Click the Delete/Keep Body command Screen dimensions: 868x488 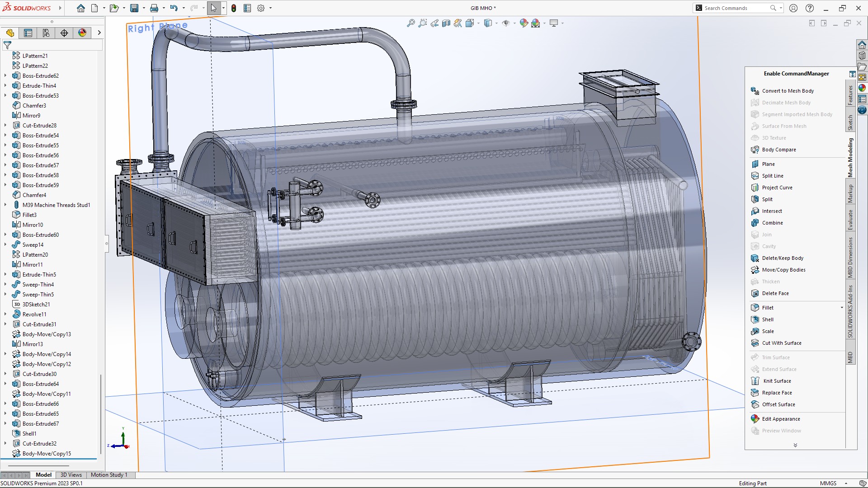click(x=783, y=258)
